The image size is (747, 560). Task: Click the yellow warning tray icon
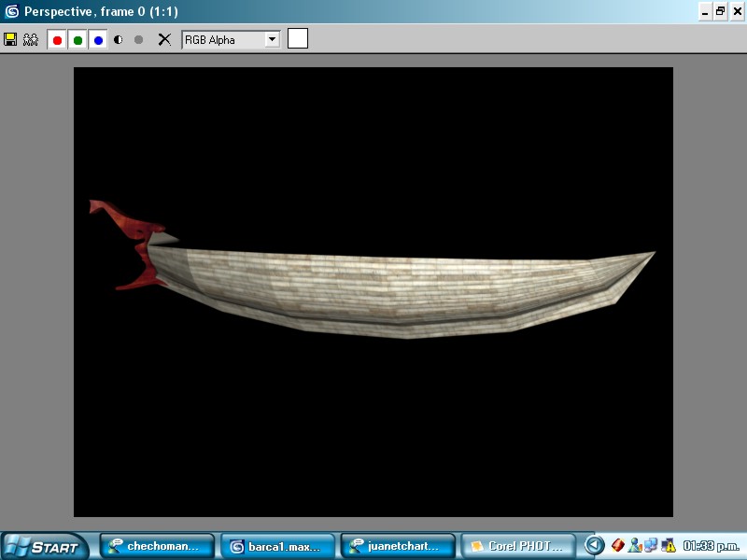[669, 545]
